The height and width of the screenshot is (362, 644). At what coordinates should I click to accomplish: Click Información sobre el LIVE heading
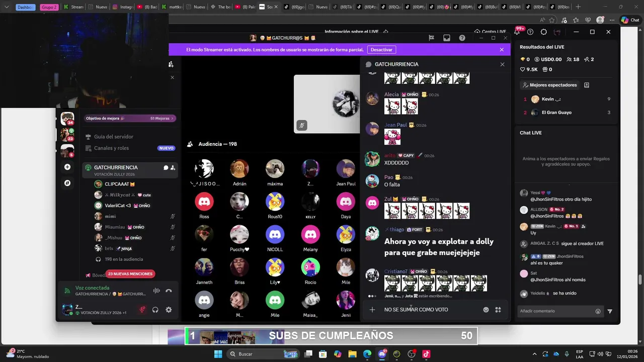352,32
